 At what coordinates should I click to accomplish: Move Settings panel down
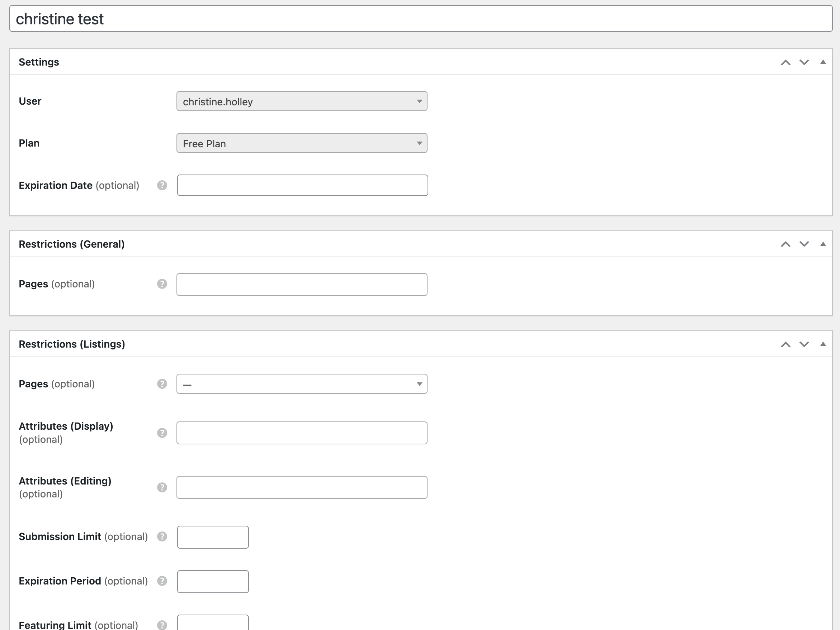804,62
